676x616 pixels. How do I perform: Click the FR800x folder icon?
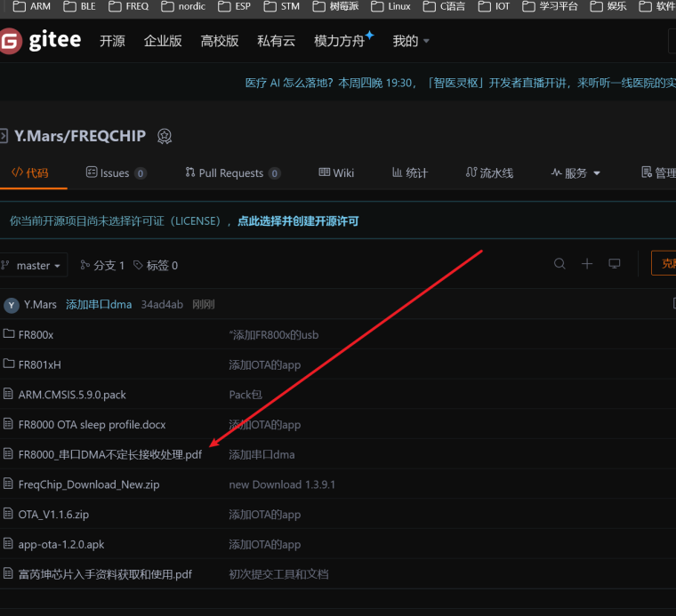(10, 334)
